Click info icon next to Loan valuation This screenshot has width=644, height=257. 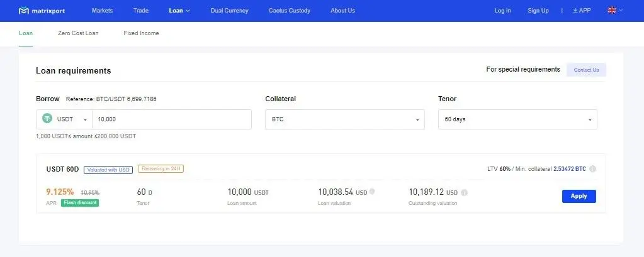(372, 192)
